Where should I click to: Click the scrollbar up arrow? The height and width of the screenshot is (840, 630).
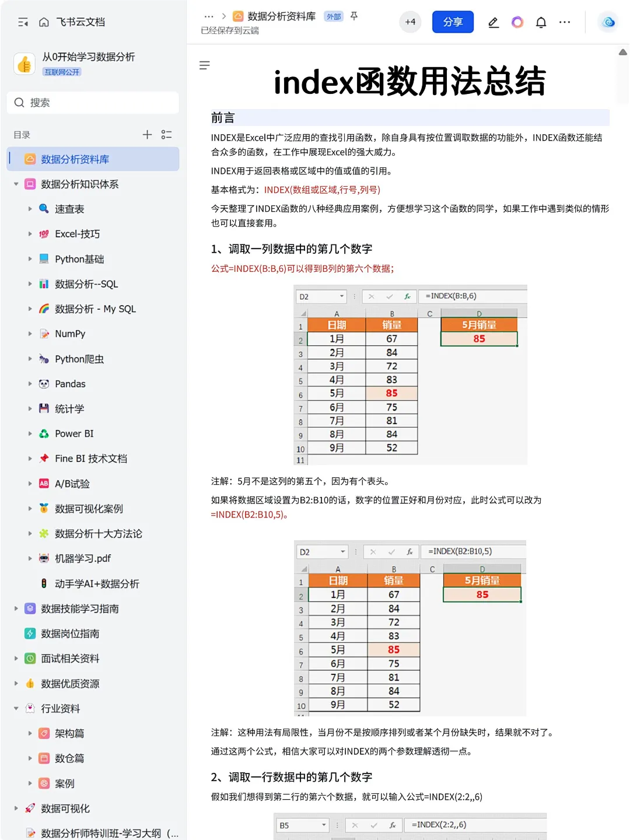pos(623,52)
